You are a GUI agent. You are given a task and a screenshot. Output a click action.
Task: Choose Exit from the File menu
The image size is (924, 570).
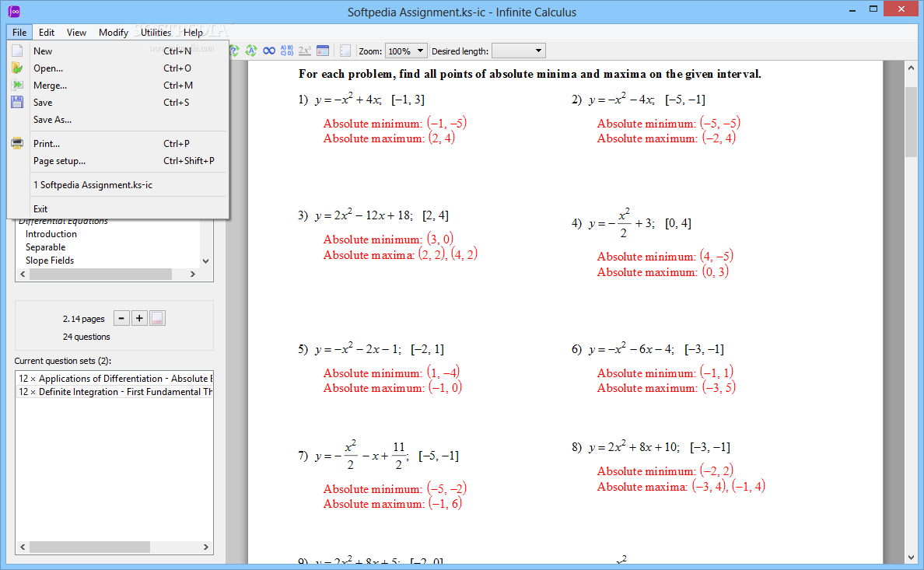click(x=118, y=209)
